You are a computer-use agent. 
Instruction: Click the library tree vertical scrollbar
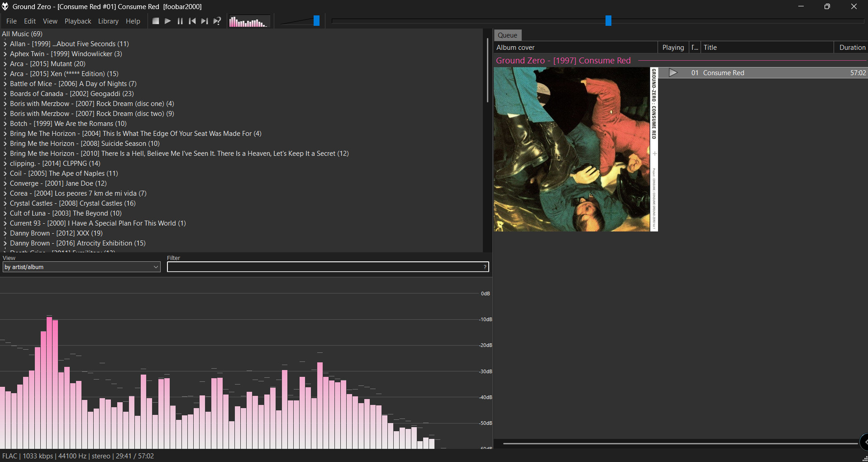[487, 70]
